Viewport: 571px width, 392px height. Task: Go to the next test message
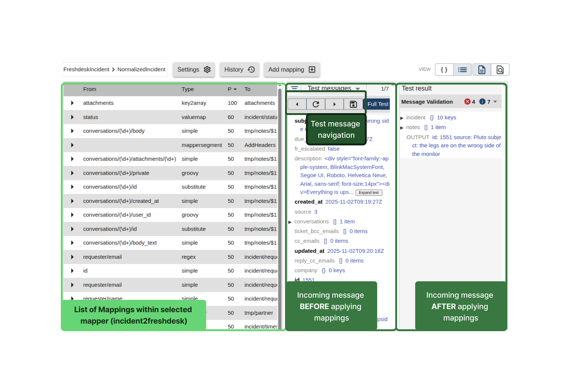click(x=334, y=104)
